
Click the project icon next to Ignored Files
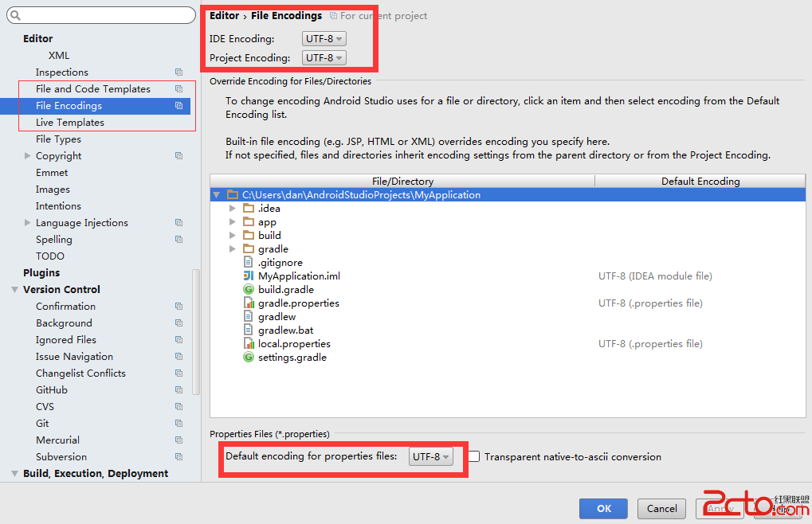[x=178, y=340]
